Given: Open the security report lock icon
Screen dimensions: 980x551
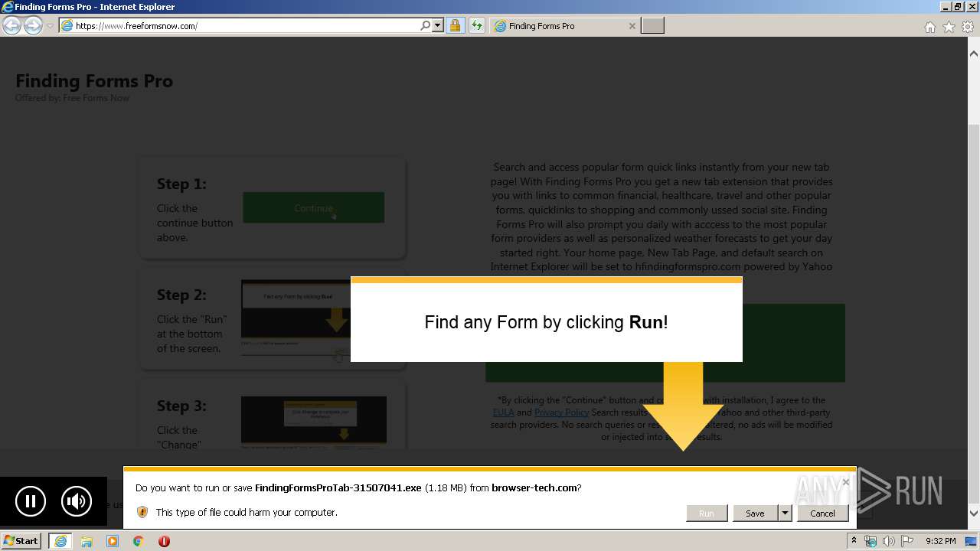Looking at the screenshot, I should pos(455,26).
